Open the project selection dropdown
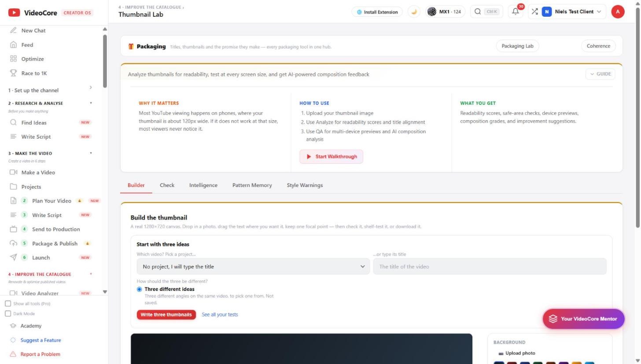This screenshot has width=641, height=364. (x=253, y=266)
